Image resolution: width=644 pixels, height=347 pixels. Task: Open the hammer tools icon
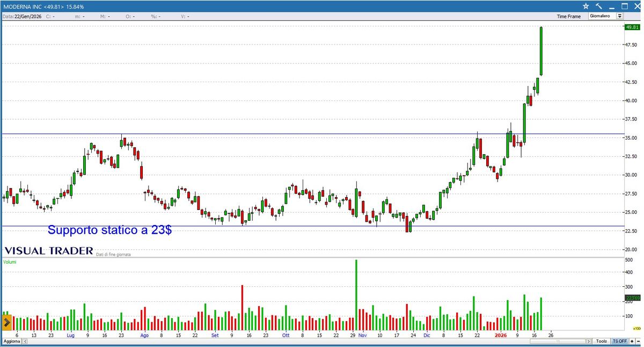tap(598, 6)
